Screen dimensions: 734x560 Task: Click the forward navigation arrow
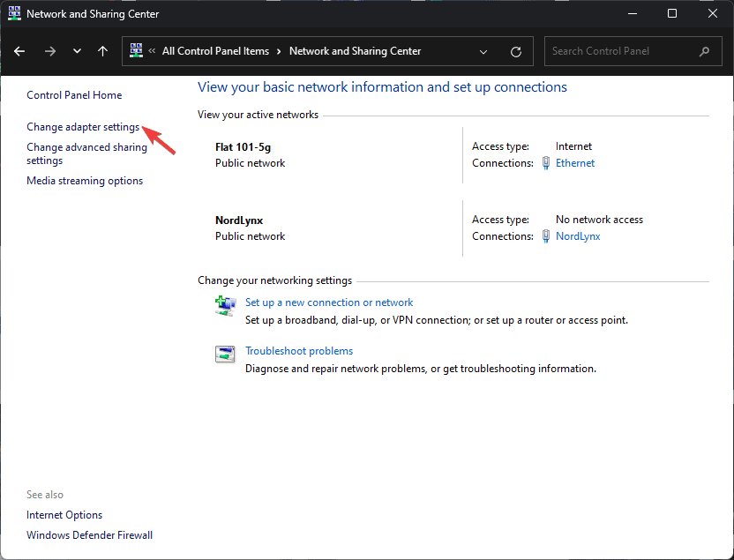50,51
